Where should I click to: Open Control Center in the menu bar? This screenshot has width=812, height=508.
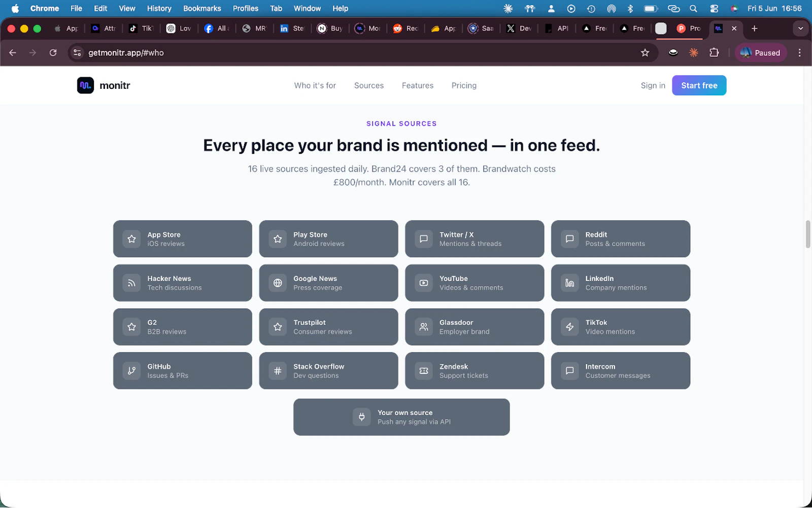714,9
